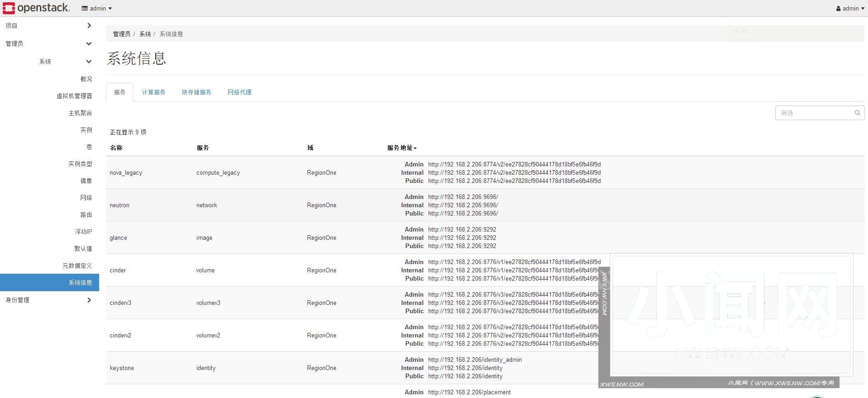Click the cinderv2 service name
Image resolution: width=868 pixels, height=398 pixels.
(x=120, y=336)
